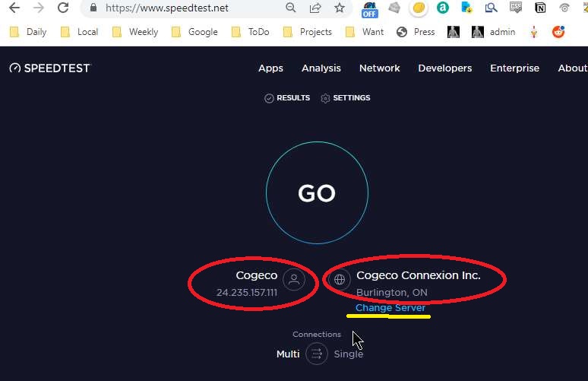The width and height of the screenshot is (588, 381).
Task: Click the Speedtest logo
Action: click(50, 68)
